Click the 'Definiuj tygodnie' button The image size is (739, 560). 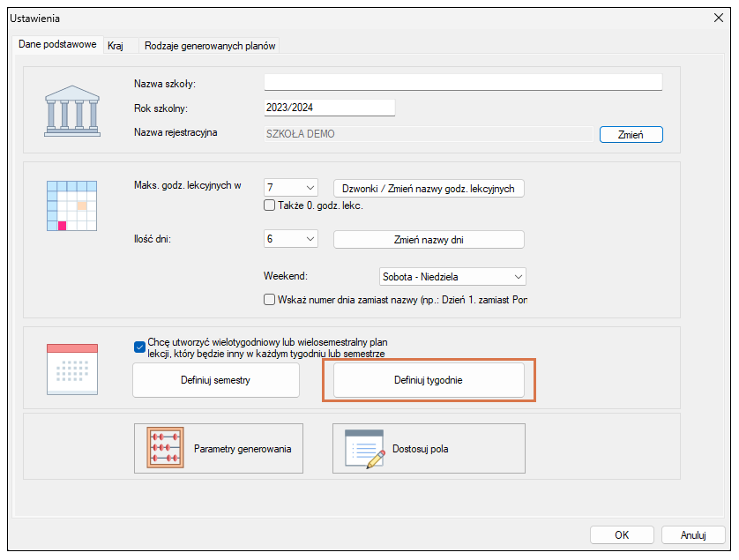(x=429, y=380)
